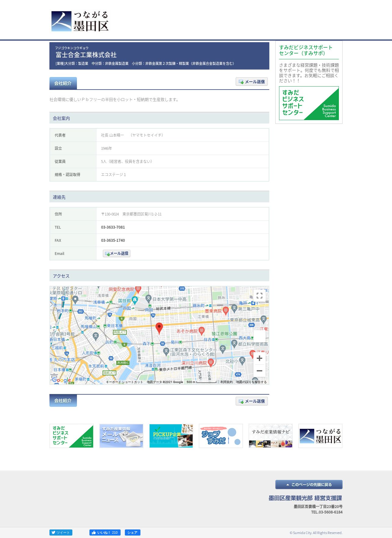Click このページの先頭に戻る button
Viewport: 392px width, 538px height.
coord(309,485)
